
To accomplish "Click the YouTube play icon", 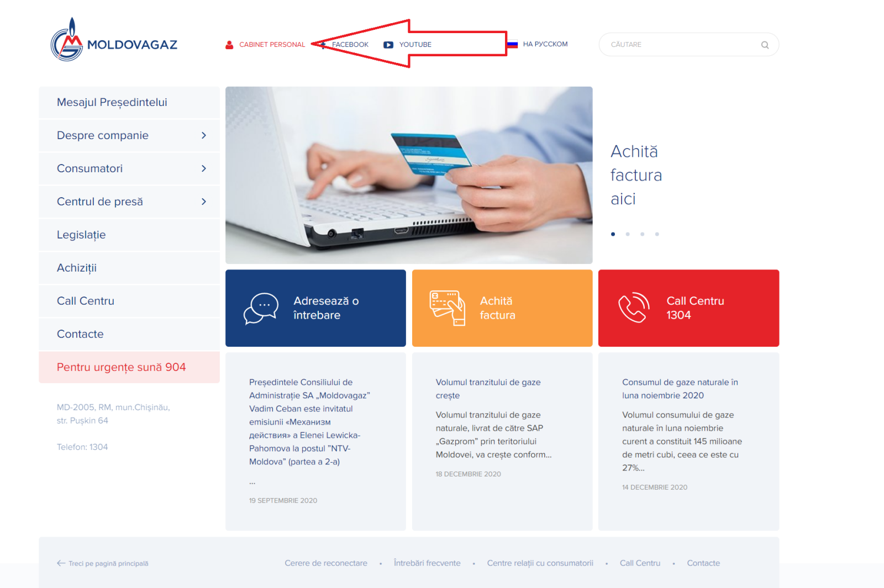I will coord(388,45).
